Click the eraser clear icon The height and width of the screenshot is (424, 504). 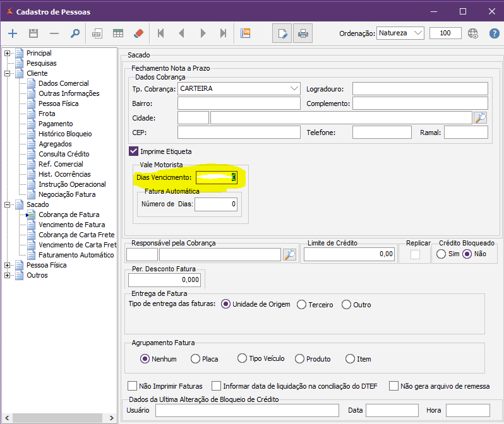(x=139, y=33)
